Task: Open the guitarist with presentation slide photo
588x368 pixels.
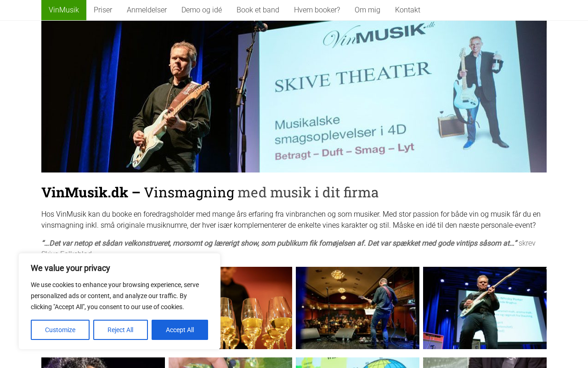Action: [x=485, y=308]
